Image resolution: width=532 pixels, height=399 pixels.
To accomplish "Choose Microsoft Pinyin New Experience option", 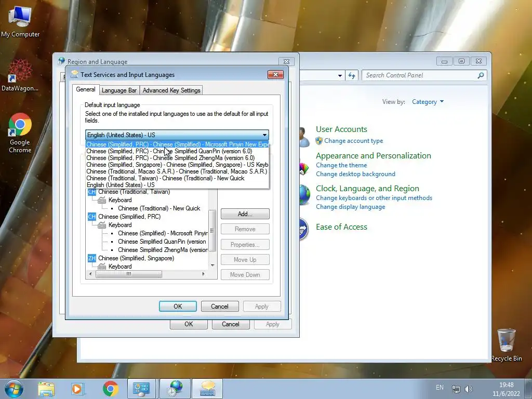I will 177,144.
